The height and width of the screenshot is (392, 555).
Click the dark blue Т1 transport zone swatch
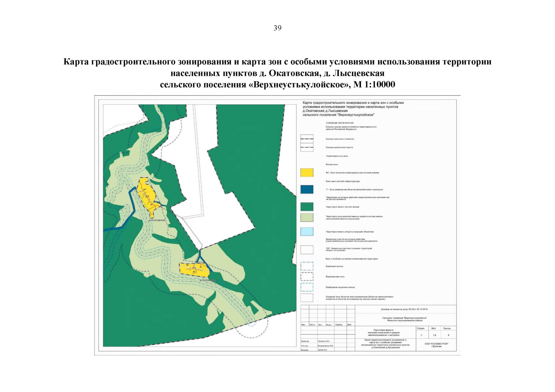click(306, 189)
